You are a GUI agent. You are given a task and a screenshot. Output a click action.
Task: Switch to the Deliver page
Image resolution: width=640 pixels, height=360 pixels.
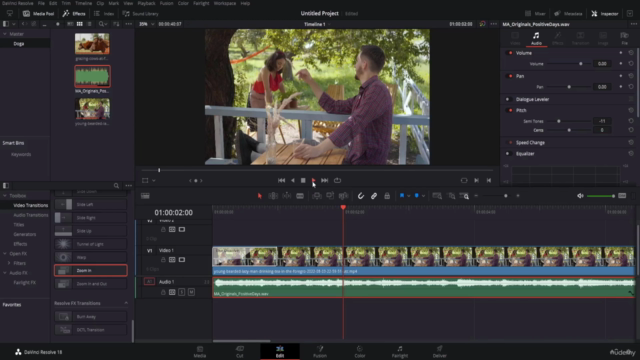click(440, 351)
